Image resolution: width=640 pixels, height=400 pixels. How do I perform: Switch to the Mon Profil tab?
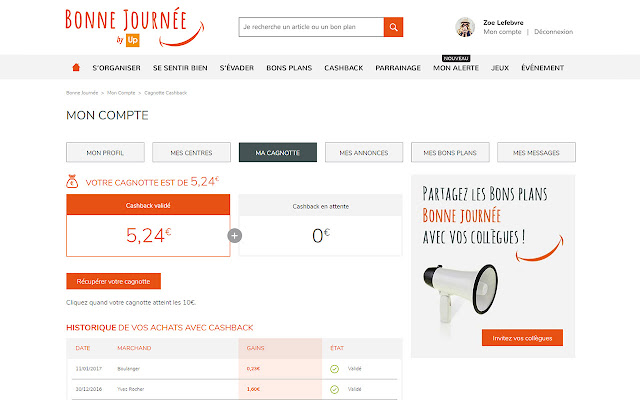pos(105,152)
